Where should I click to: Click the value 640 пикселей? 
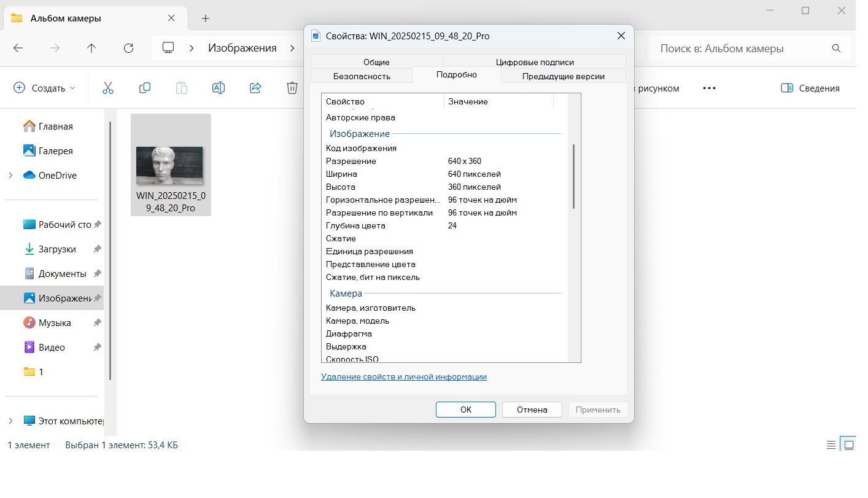coord(475,174)
